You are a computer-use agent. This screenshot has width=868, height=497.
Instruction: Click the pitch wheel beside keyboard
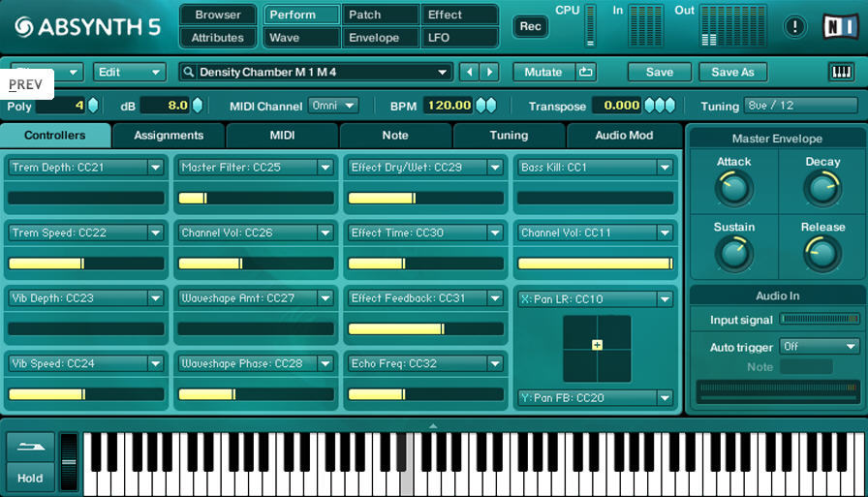69,462
